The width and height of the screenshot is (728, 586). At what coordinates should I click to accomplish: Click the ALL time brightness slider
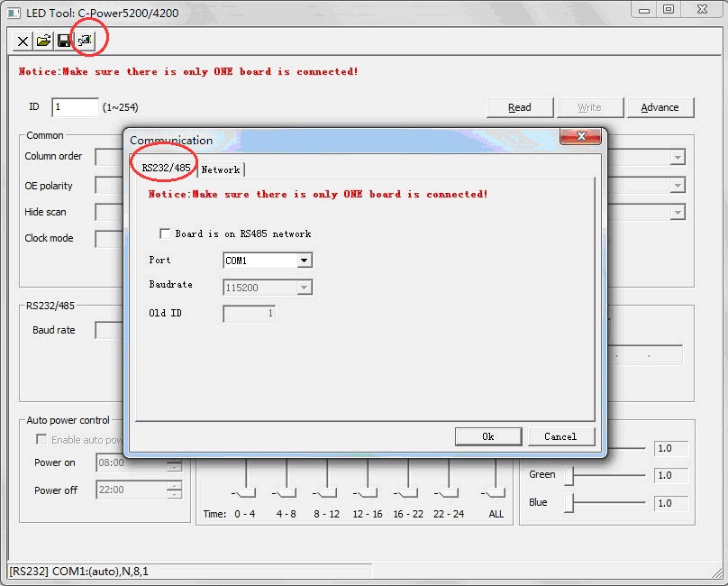click(495, 491)
